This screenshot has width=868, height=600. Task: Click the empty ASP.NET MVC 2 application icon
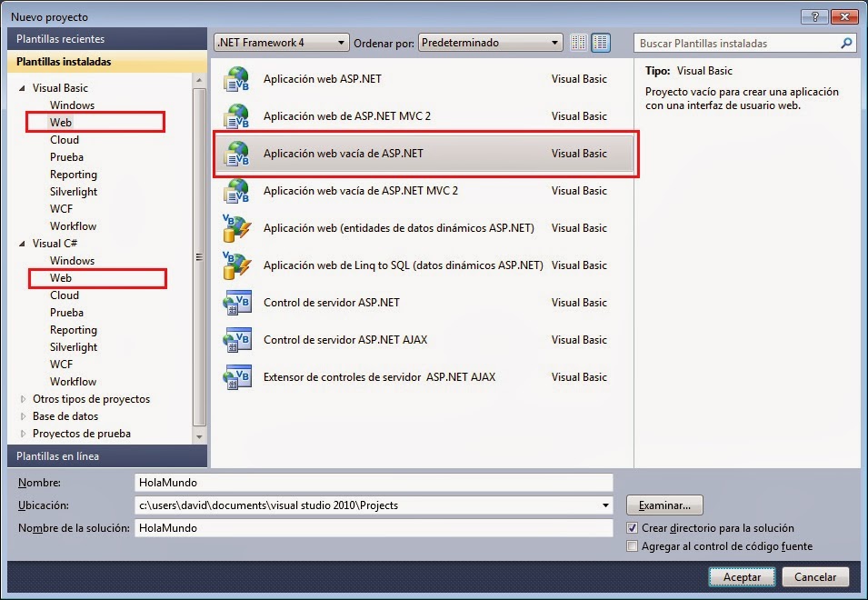coord(236,190)
